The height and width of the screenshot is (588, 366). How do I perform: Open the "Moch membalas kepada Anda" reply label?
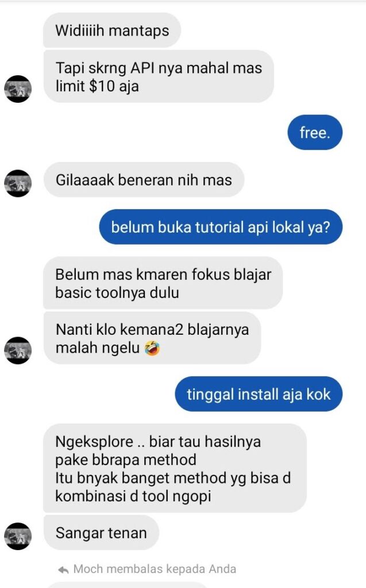tap(155, 569)
